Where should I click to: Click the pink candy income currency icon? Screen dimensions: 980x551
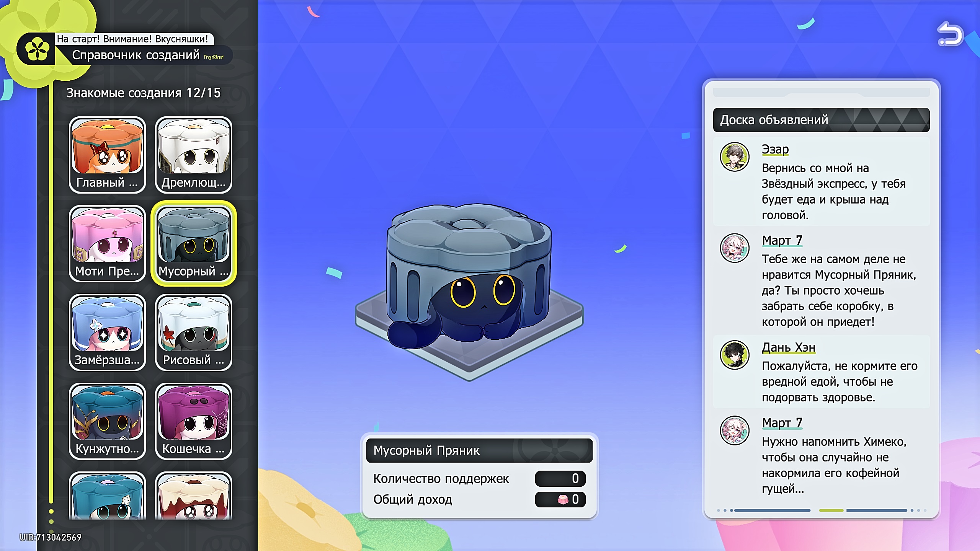[563, 499]
